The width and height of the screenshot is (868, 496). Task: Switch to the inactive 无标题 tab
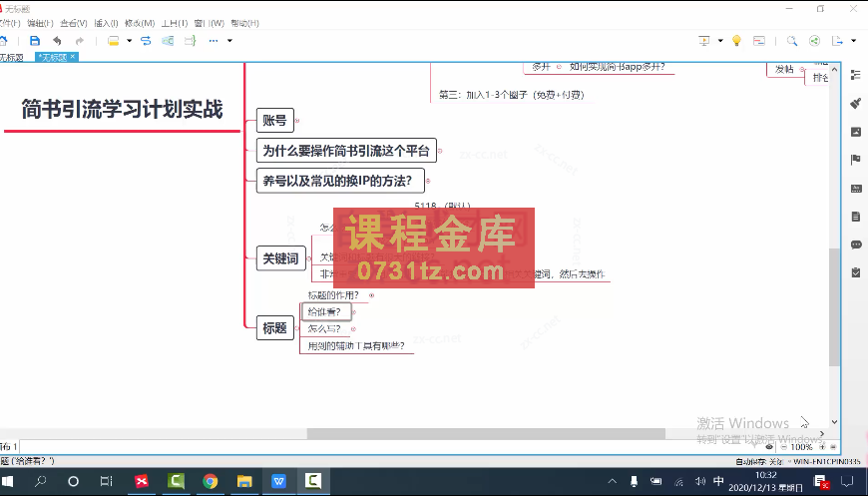pyautogui.click(x=12, y=57)
